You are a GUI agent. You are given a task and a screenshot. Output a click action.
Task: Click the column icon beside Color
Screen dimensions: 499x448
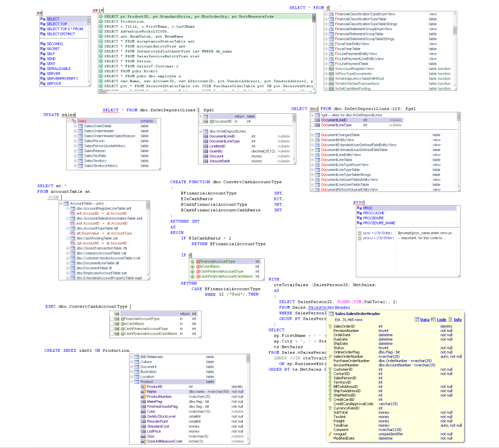pos(143,412)
